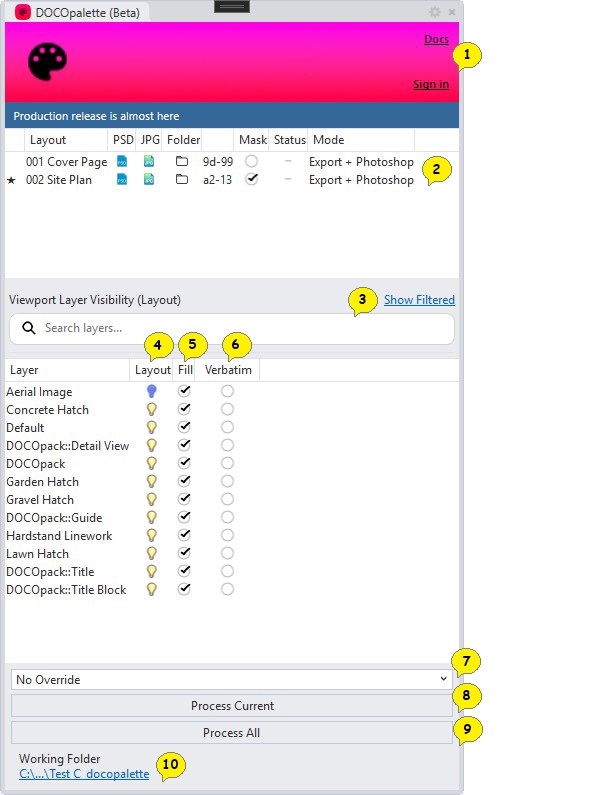Click the blue lightbulb for Aerial Image layer

click(x=151, y=391)
